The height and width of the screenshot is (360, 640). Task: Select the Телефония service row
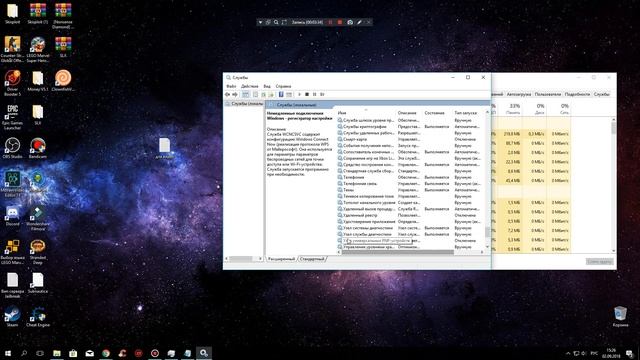[x=411, y=177]
